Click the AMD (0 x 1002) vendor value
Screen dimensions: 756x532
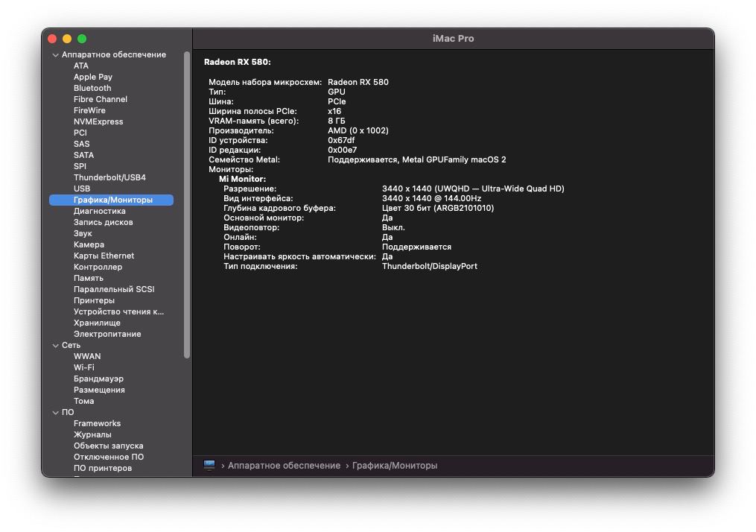(x=358, y=130)
